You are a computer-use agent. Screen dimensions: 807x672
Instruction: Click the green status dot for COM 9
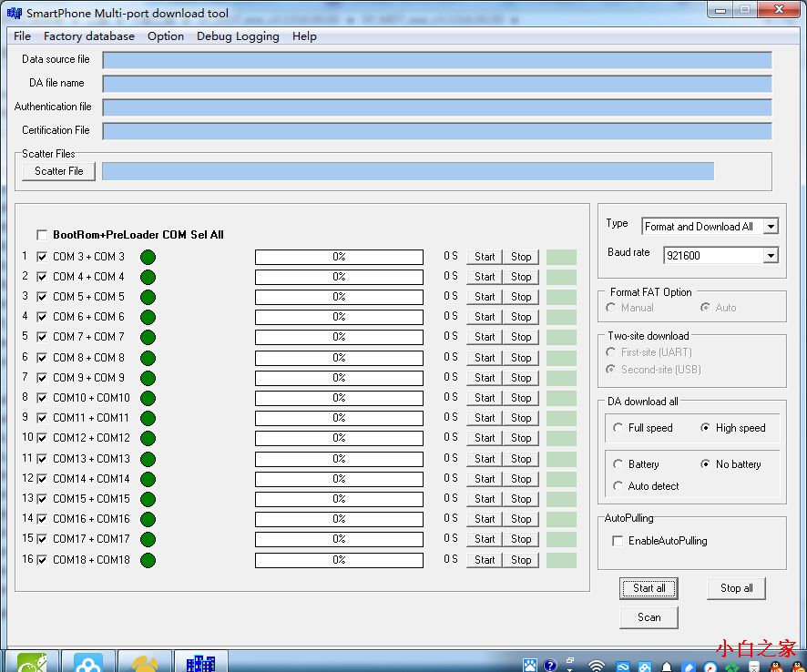148,378
